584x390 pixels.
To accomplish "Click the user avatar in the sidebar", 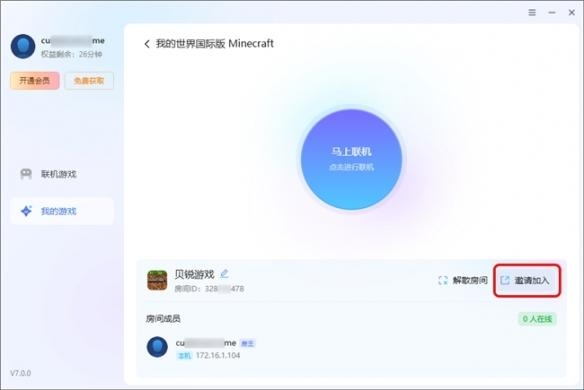I will pyautogui.click(x=23, y=47).
